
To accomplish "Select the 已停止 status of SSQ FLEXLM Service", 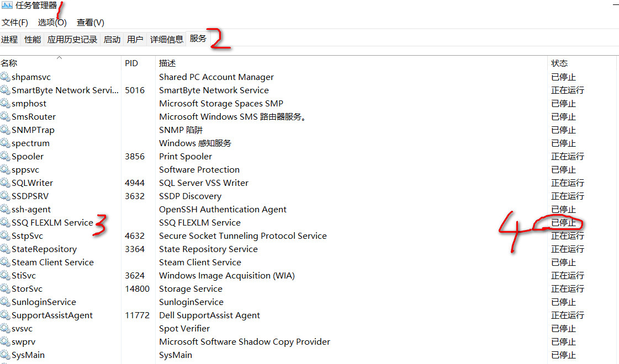I will pyautogui.click(x=563, y=223).
